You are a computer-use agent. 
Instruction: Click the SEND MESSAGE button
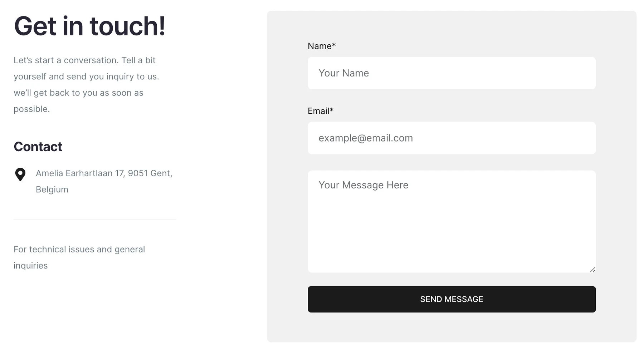[452, 299]
